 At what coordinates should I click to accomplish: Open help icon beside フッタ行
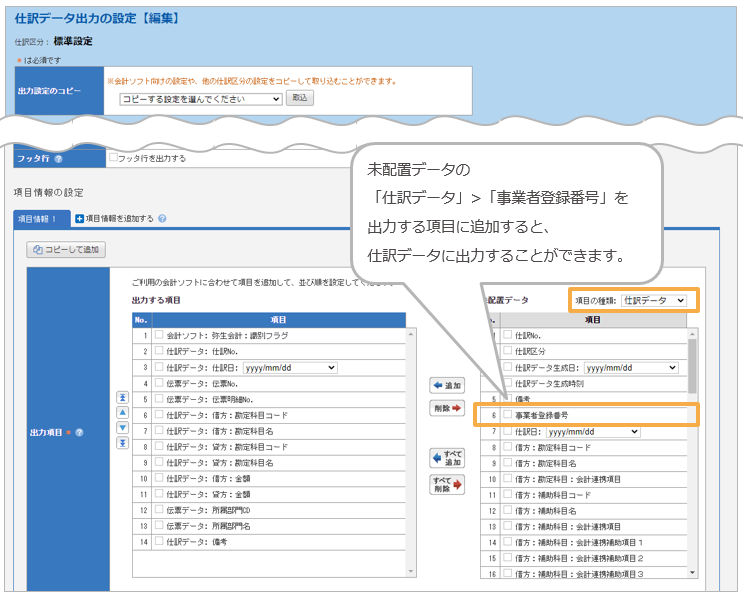tap(59, 159)
